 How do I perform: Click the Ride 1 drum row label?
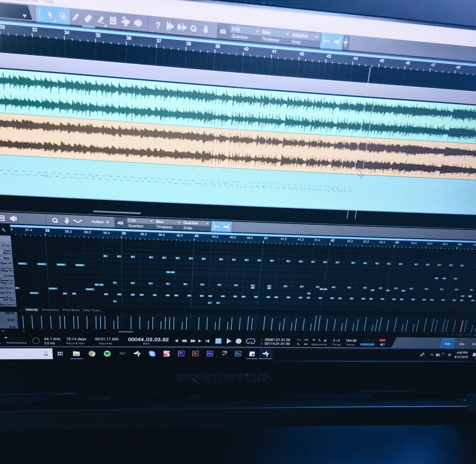pos(8,258)
